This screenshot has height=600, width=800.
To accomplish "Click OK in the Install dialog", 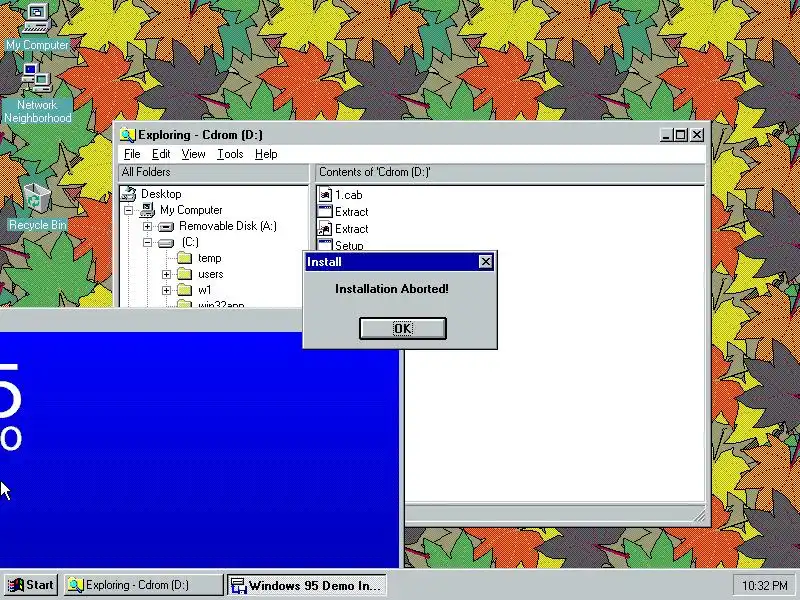I will pos(403,328).
